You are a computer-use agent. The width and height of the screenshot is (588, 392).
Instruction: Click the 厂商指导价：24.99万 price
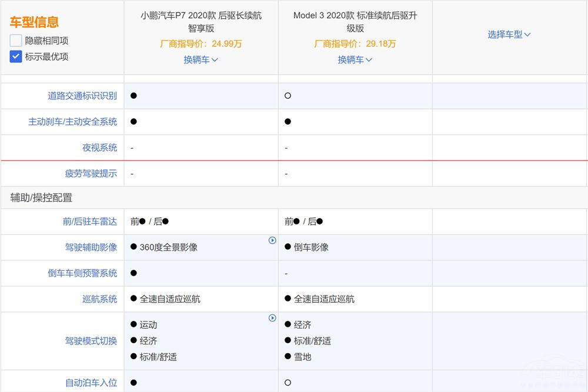point(201,44)
